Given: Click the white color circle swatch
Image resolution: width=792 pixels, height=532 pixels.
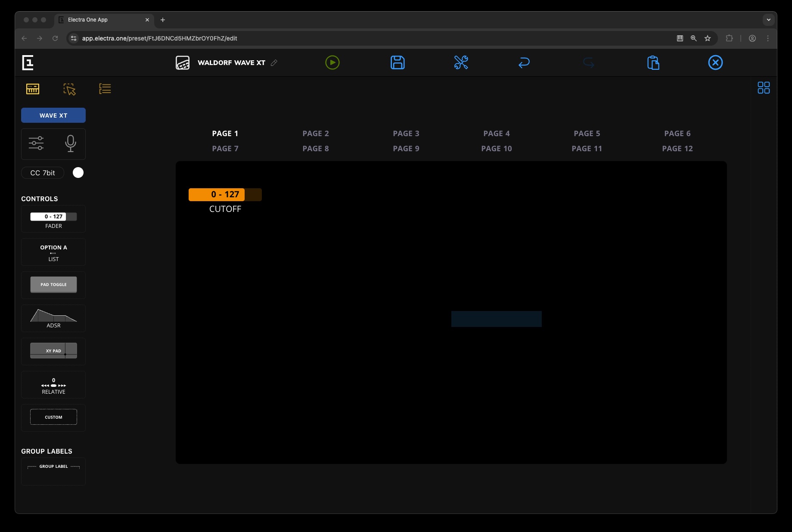Looking at the screenshot, I should [78, 173].
